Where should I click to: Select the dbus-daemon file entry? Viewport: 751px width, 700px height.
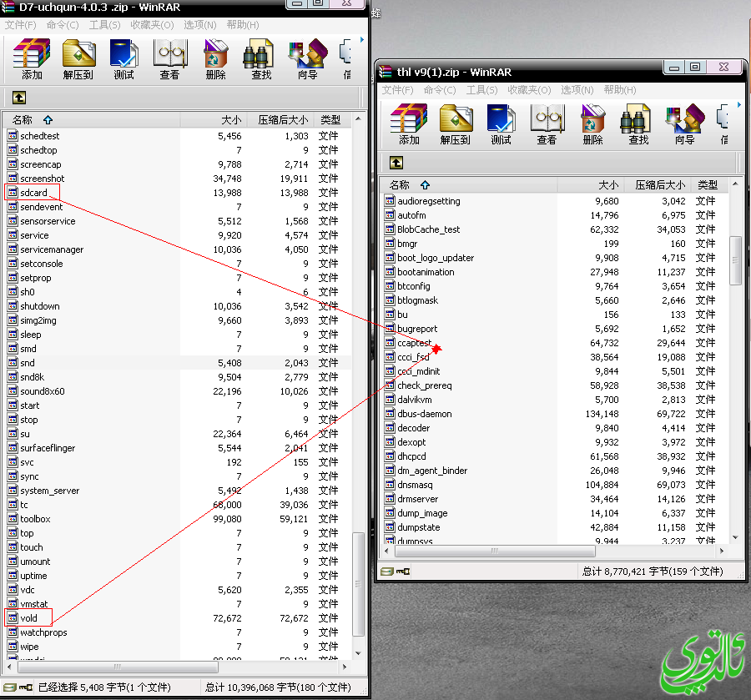[424, 414]
